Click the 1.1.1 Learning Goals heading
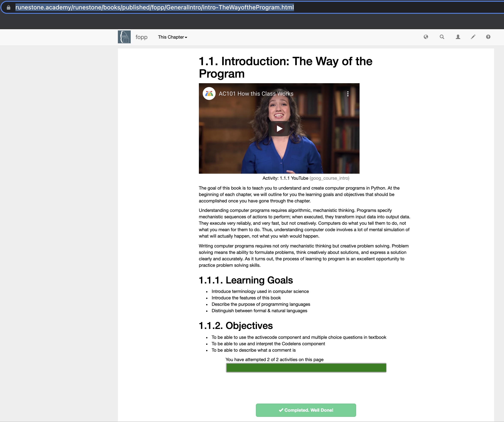This screenshot has height=422, width=504. (246, 280)
